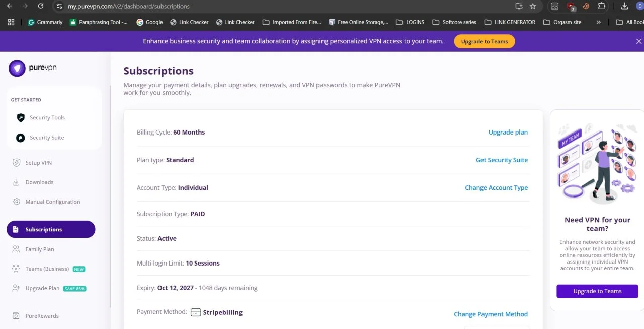
Task: Expand the Orgasm site bookmark folder
Action: click(562, 22)
